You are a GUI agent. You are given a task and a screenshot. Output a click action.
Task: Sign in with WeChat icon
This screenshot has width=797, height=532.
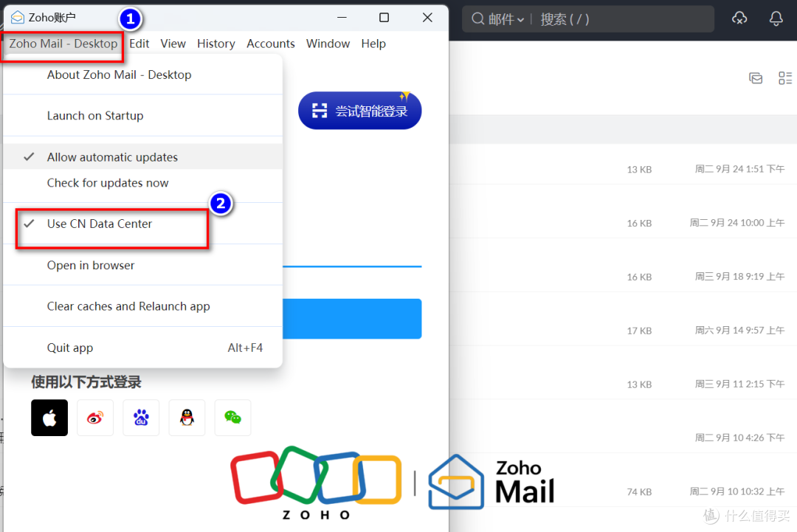point(232,418)
